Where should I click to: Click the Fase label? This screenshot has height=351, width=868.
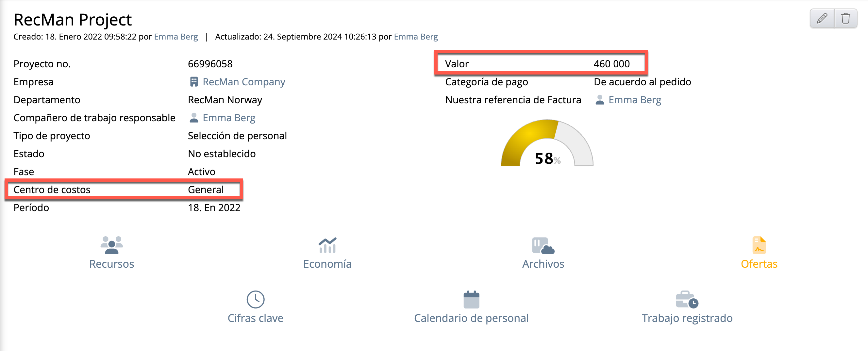click(24, 172)
